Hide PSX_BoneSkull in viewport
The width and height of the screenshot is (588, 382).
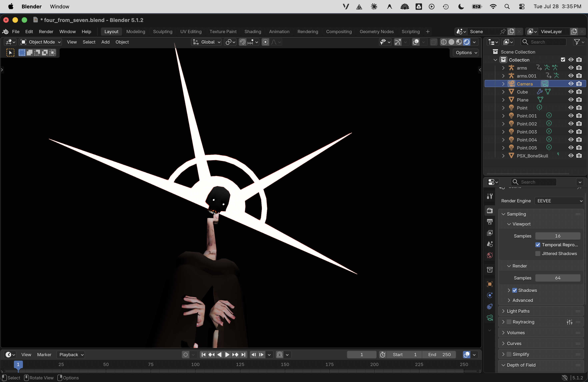point(571,156)
